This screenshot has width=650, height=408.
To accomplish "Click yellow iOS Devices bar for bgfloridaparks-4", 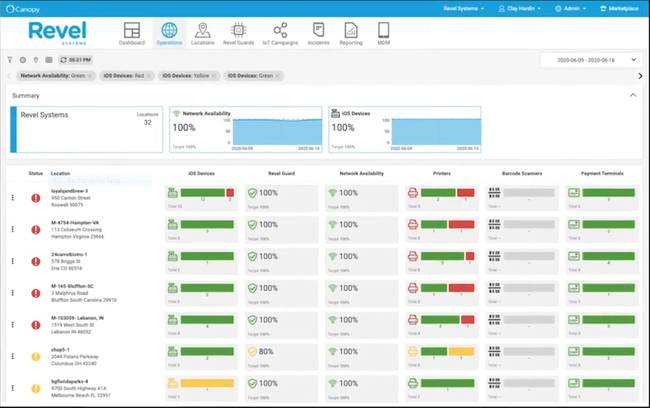I will tap(207, 383).
